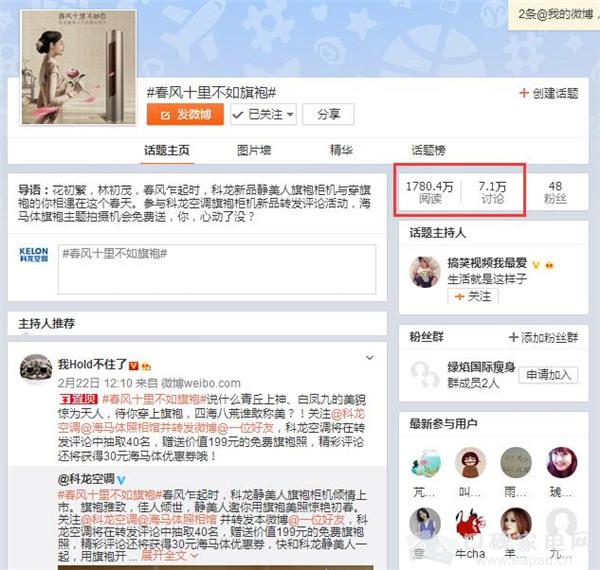Click the KELON logo beside the post box
This screenshot has height=570, width=600.
(x=34, y=255)
